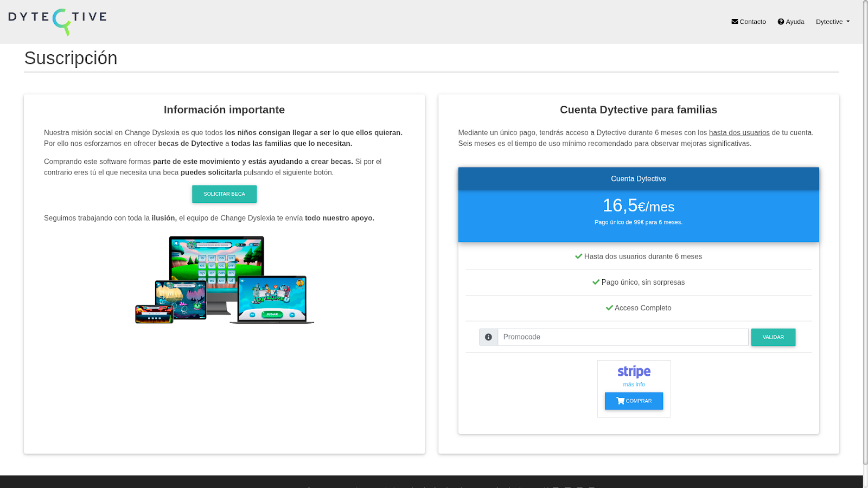The width and height of the screenshot is (868, 488).
Task: Open the Contacto link
Action: coord(749,22)
